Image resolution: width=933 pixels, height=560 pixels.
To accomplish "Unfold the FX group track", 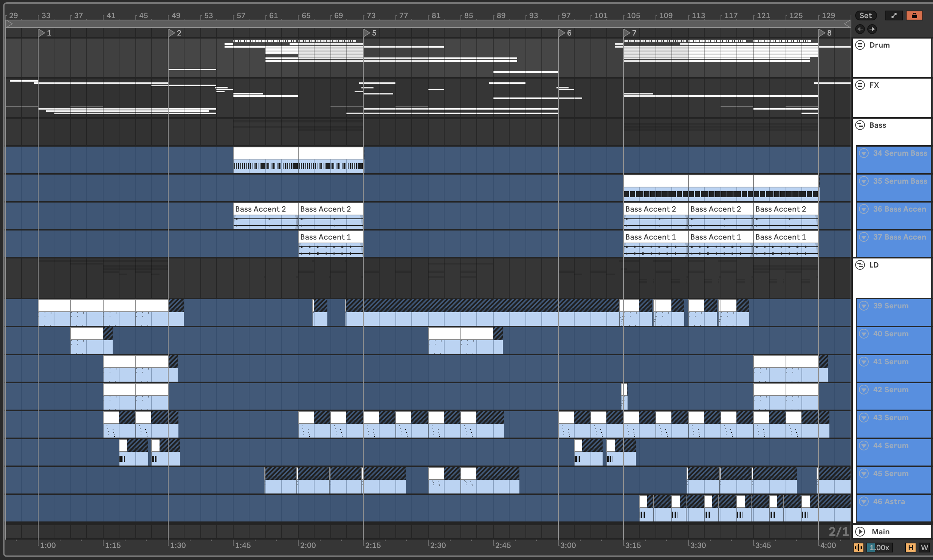I will [x=860, y=85].
